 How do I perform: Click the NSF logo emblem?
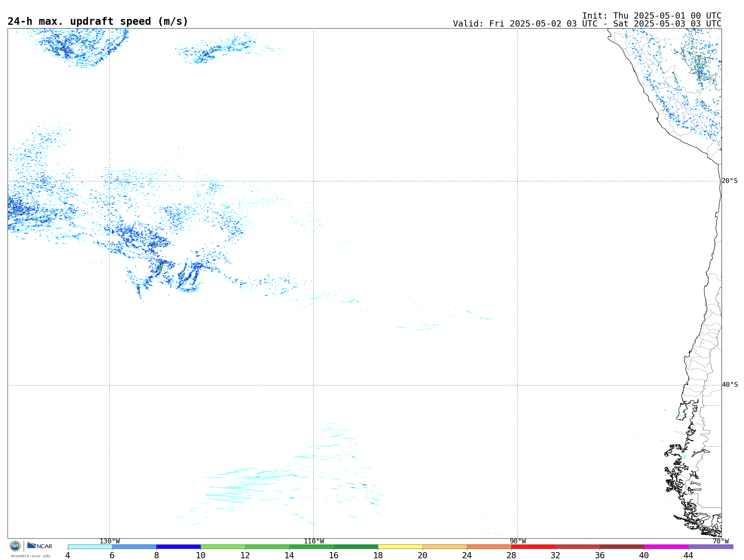click(15, 546)
